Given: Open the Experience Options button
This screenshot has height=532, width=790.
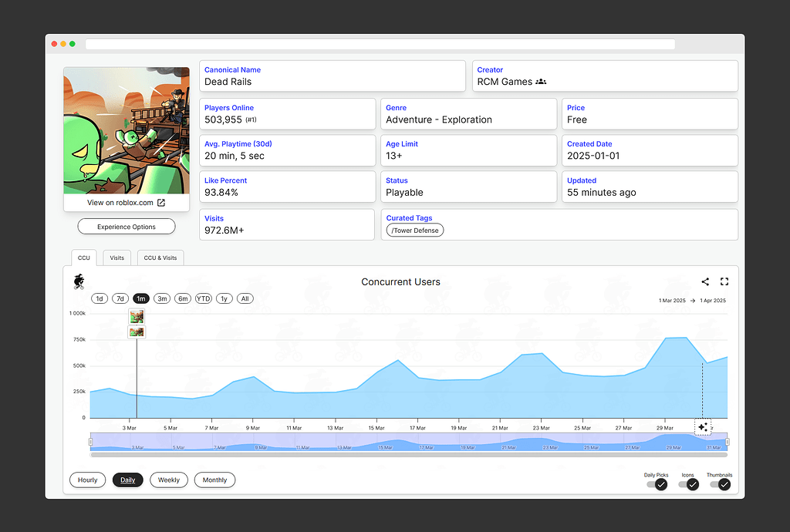Looking at the screenshot, I should click(x=126, y=226).
